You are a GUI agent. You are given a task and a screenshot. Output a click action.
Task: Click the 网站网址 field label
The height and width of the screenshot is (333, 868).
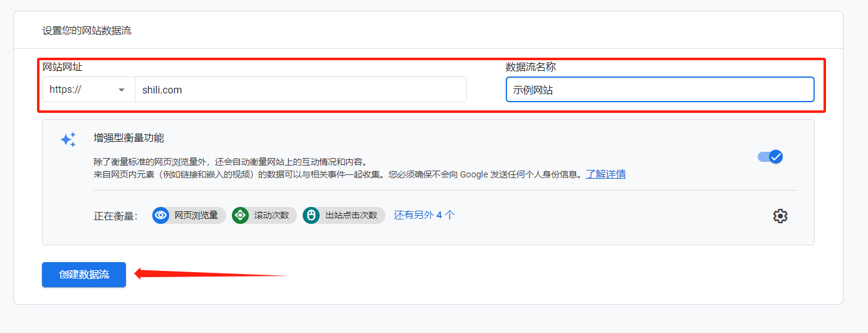point(63,67)
